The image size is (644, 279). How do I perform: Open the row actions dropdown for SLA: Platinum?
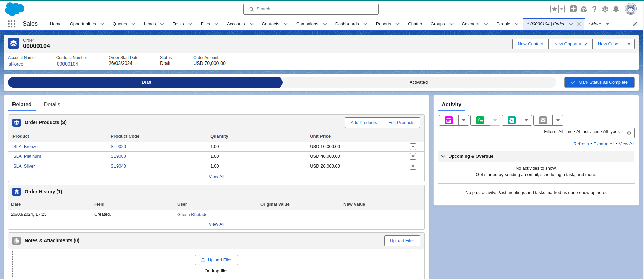tap(413, 156)
